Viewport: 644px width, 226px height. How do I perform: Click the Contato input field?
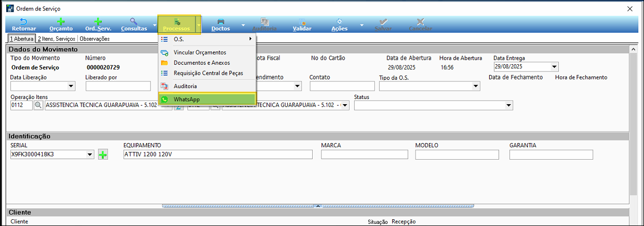[x=342, y=86]
